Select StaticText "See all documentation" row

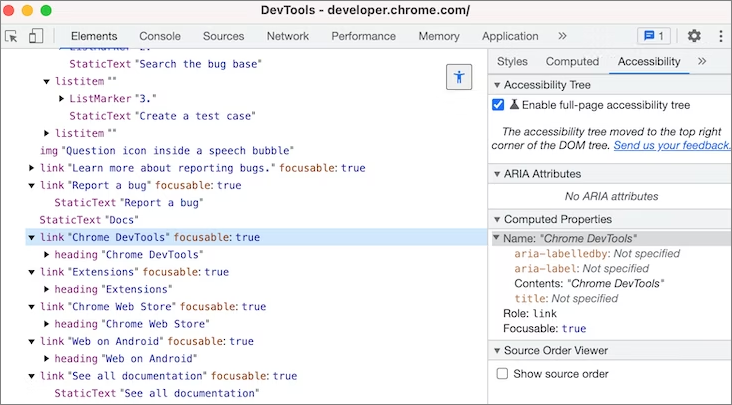156,394
